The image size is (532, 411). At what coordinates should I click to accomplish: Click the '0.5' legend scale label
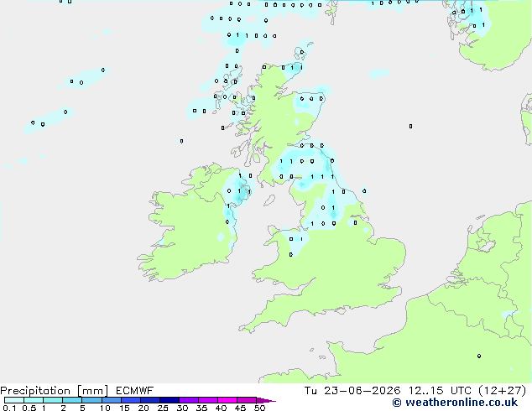29,408
